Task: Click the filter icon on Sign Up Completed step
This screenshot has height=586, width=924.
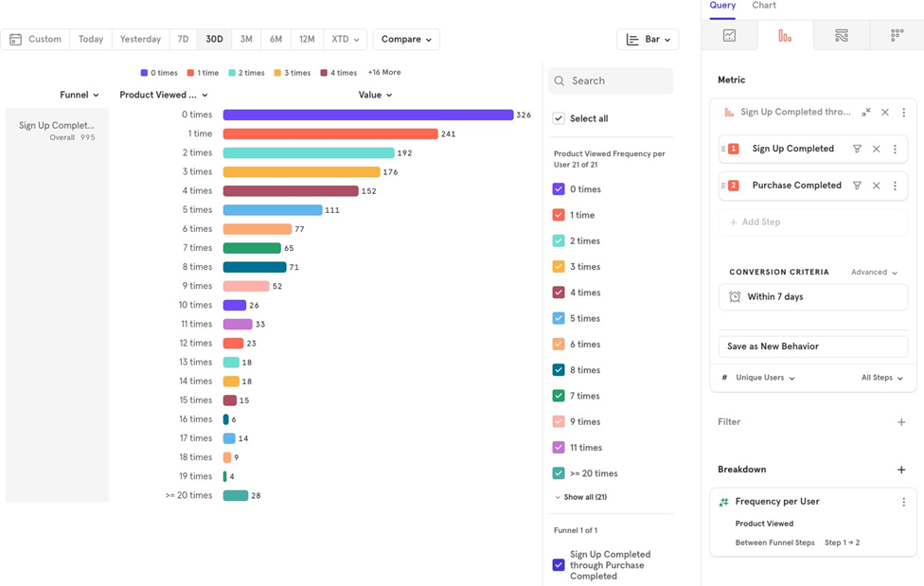Action: click(857, 150)
